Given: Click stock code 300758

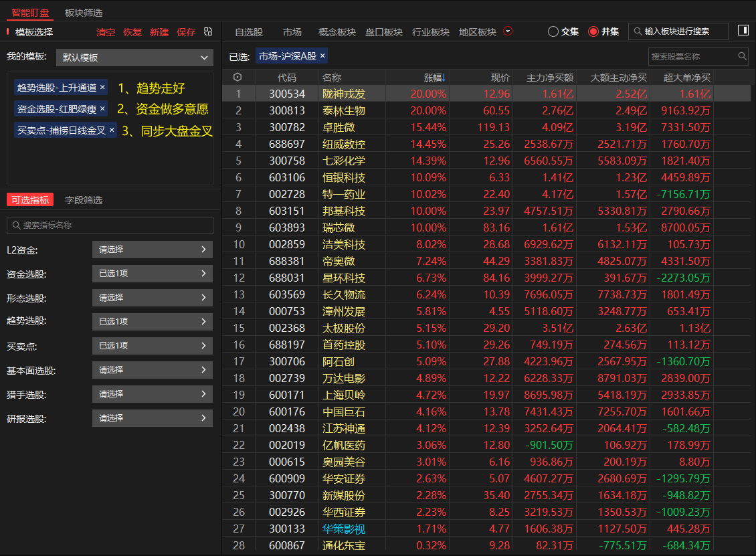Looking at the screenshot, I should pyautogui.click(x=287, y=161).
